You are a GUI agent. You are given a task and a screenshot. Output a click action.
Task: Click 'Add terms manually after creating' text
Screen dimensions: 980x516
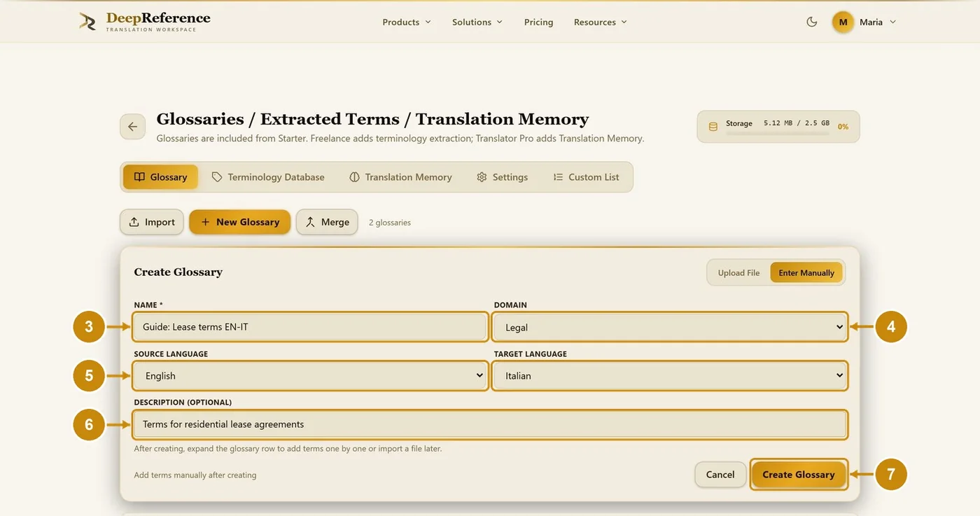tap(195, 475)
